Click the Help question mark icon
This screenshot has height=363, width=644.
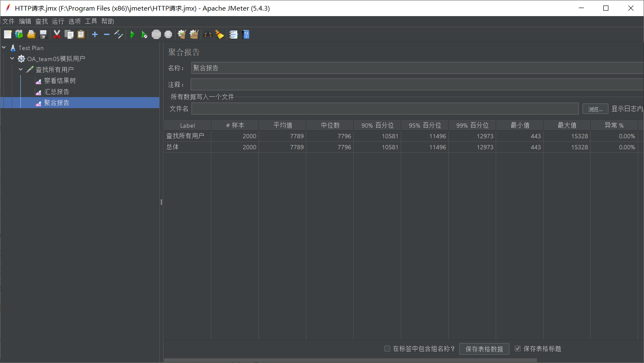pyautogui.click(x=246, y=34)
